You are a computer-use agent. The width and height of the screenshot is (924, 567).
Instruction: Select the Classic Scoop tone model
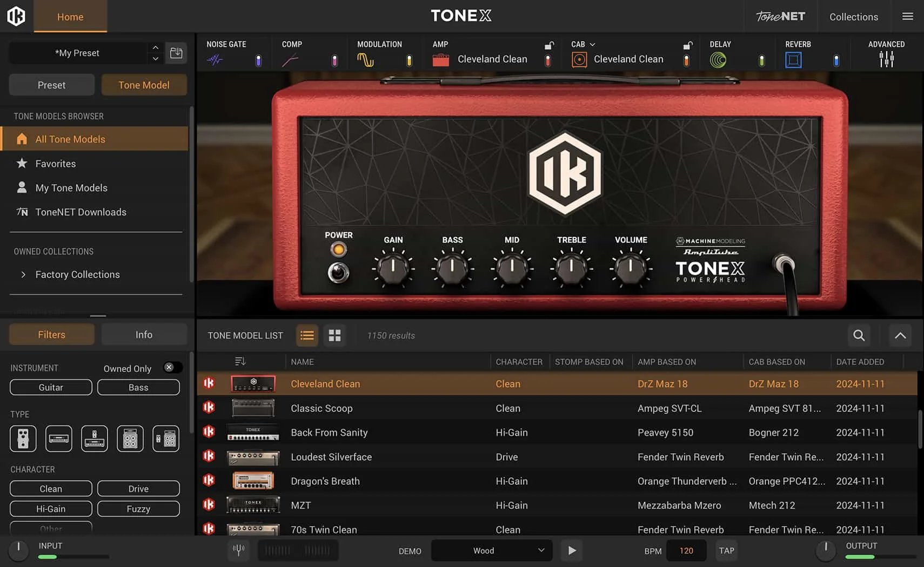point(322,408)
